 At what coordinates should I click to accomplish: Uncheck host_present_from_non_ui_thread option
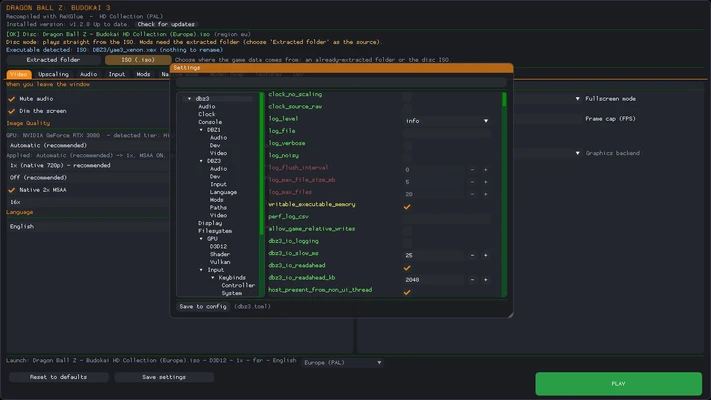[x=407, y=293]
